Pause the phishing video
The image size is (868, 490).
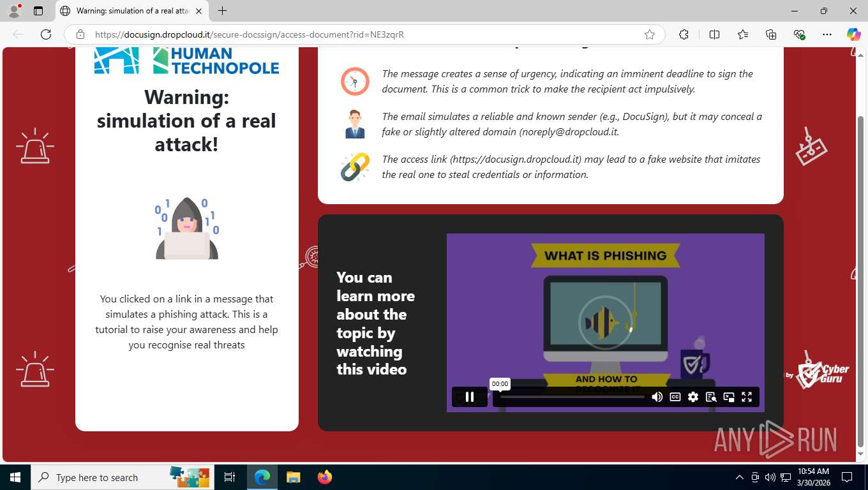[470, 397]
